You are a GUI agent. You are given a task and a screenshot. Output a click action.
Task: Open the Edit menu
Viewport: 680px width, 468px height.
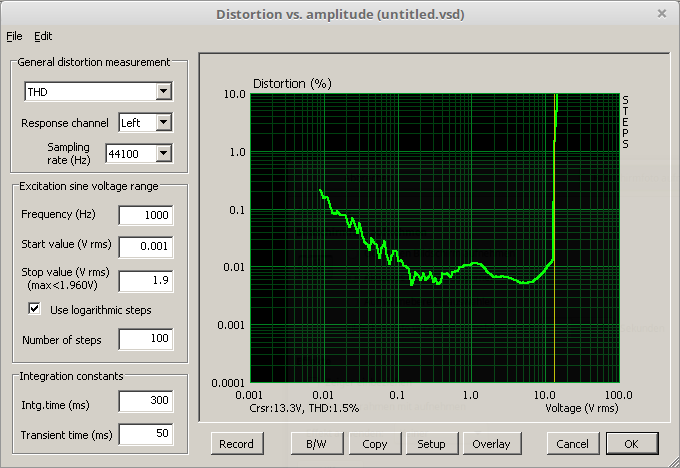pos(43,36)
